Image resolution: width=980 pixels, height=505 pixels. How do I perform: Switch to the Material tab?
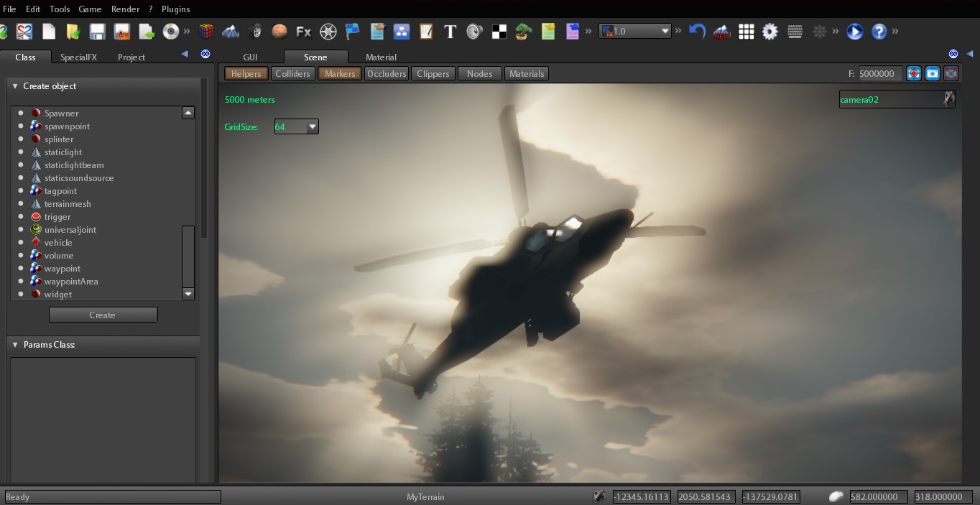(381, 57)
